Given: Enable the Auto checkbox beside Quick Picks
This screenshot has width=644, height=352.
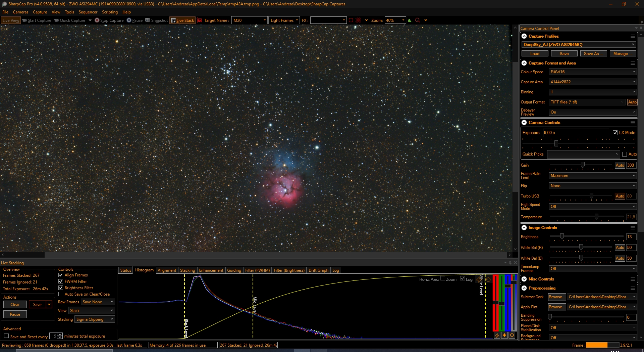Looking at the screenshot, I should pyautogui.click(x=625, y=154).
